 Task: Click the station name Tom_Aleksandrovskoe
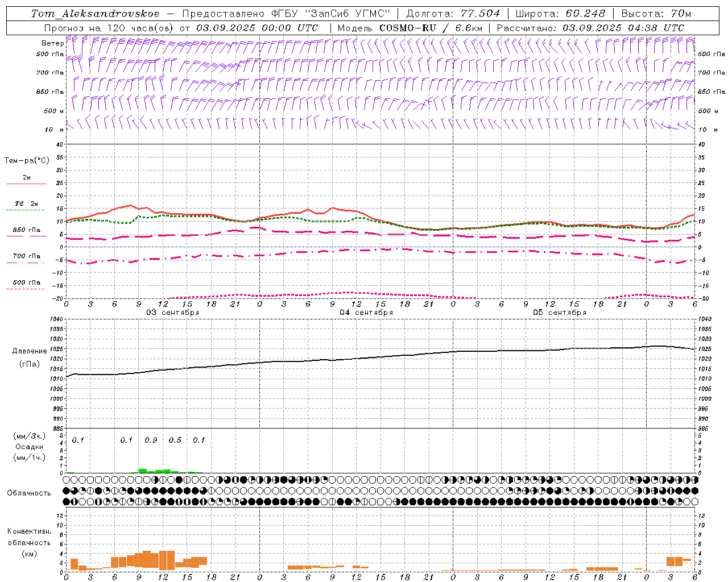pos(96,14)
